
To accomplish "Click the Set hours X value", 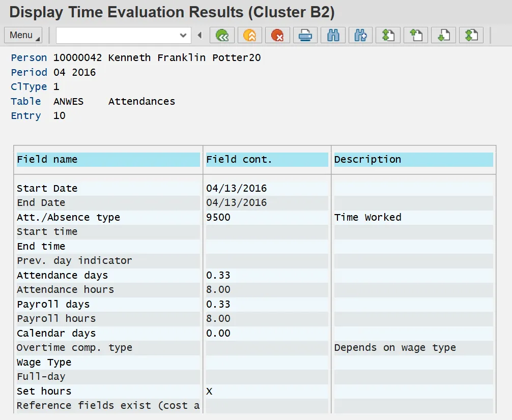I will (209, 391).
